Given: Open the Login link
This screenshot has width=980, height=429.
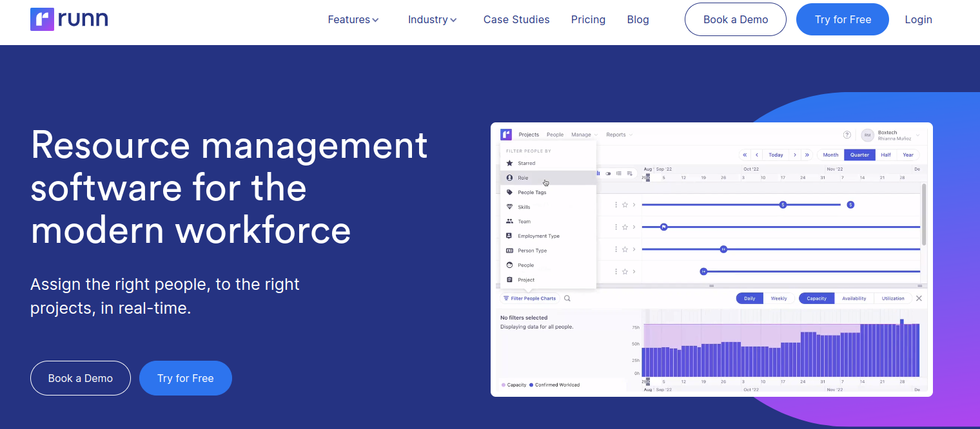Looking at the screenshot, I should (918, 19).
